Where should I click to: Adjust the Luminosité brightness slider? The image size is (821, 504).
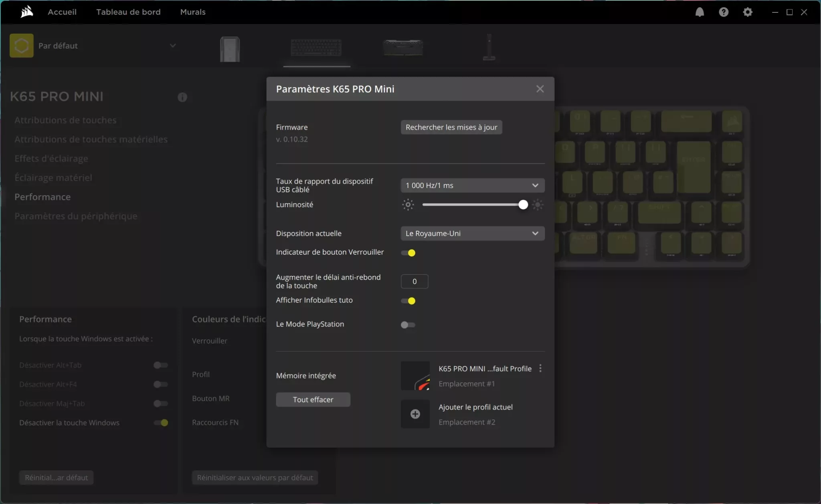tap(523, 204)
